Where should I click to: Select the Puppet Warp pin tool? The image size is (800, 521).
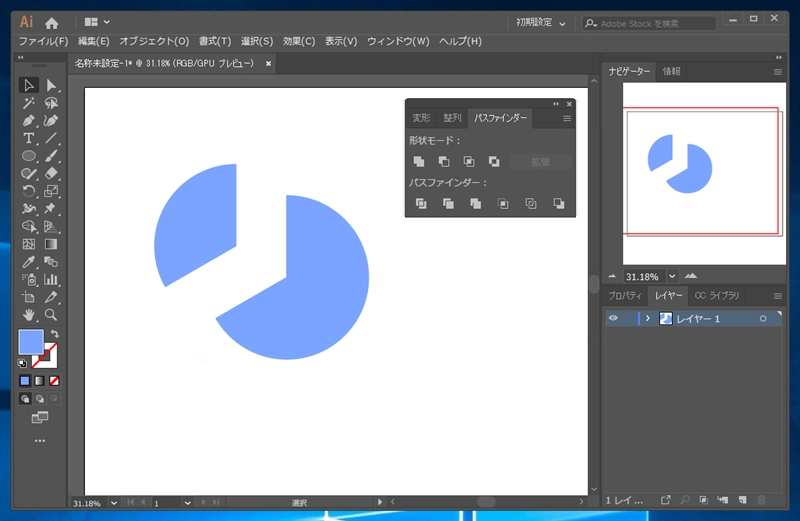click(x=51, y=209)
